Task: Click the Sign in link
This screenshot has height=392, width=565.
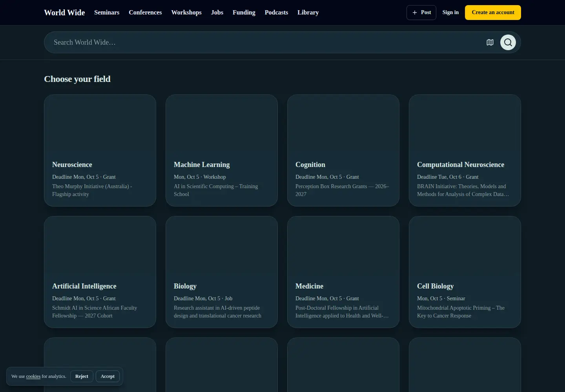Action: click(450, 13)
